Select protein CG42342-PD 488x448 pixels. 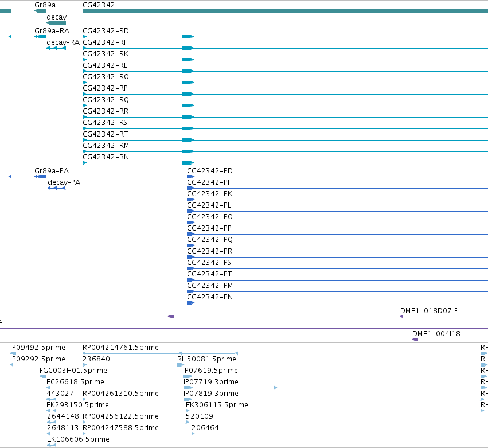point(210,171)
